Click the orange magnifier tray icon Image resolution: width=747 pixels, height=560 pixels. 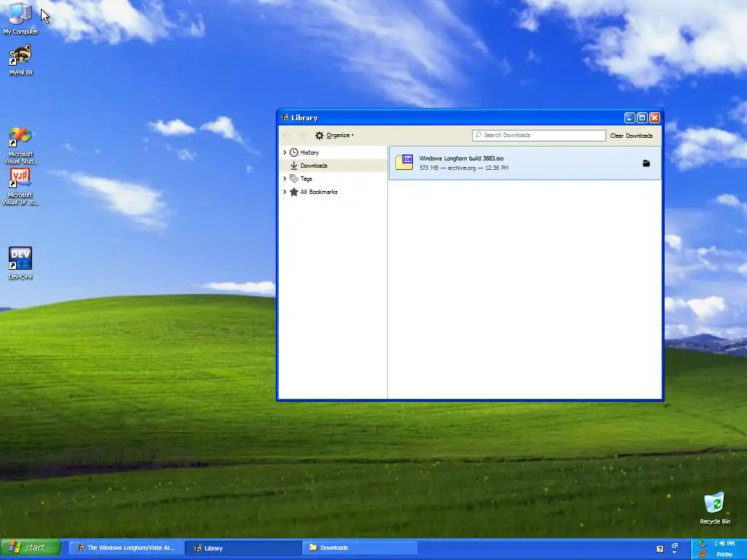[x=703, y=554]
